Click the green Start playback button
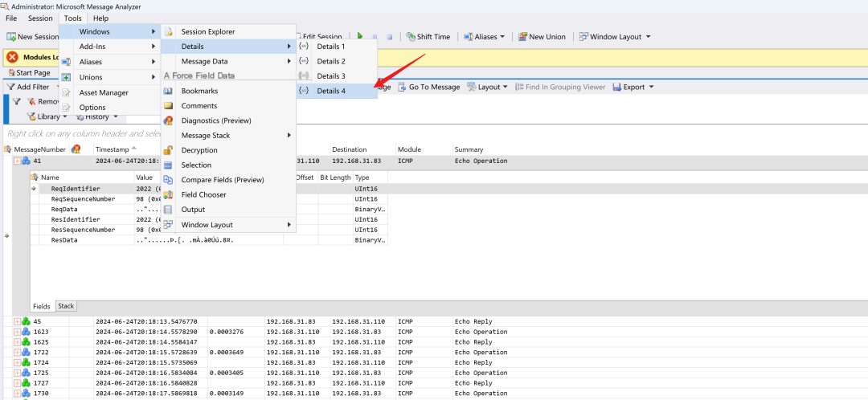Image resolution: width=868 pixels, height=400 pixels. pos(360,36)
